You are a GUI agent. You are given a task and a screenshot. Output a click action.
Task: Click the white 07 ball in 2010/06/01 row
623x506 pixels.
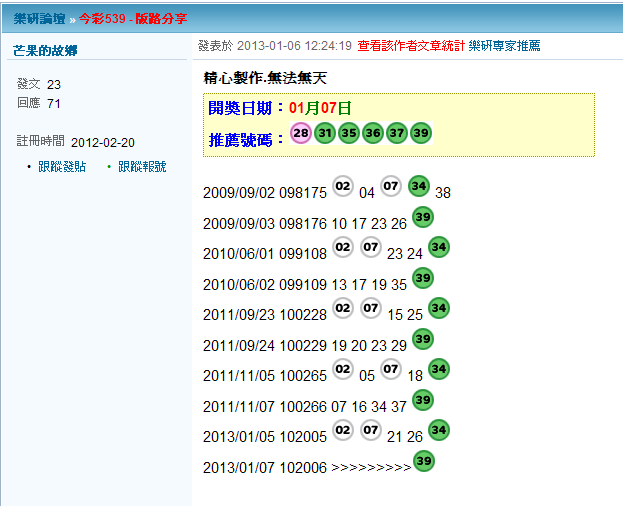[371, 248]
